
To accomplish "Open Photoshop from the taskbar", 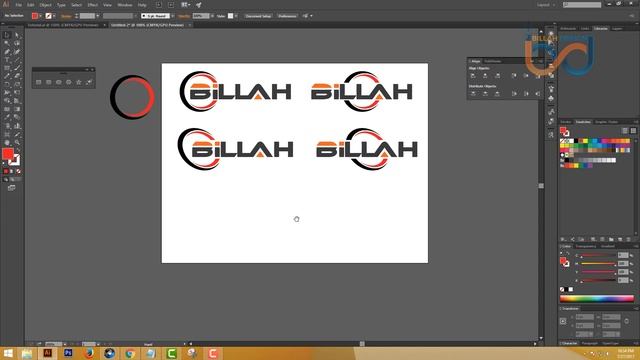I will pos(68,353).
